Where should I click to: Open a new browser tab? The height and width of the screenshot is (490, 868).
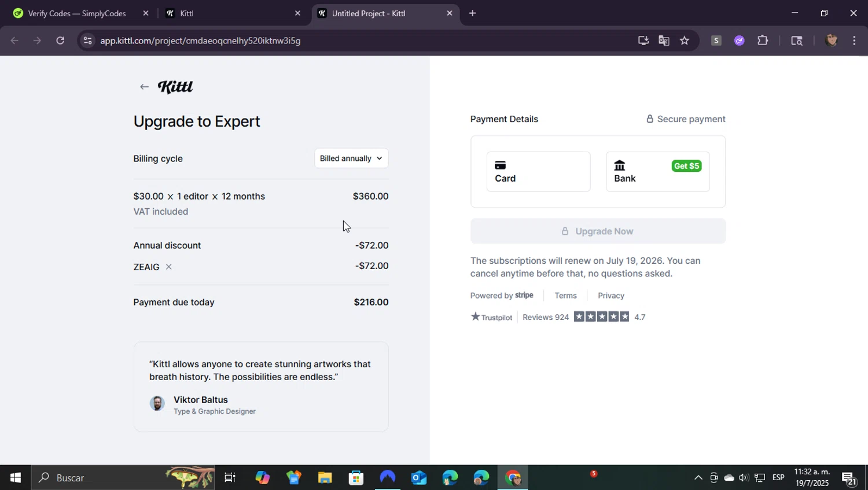(472, 13)
